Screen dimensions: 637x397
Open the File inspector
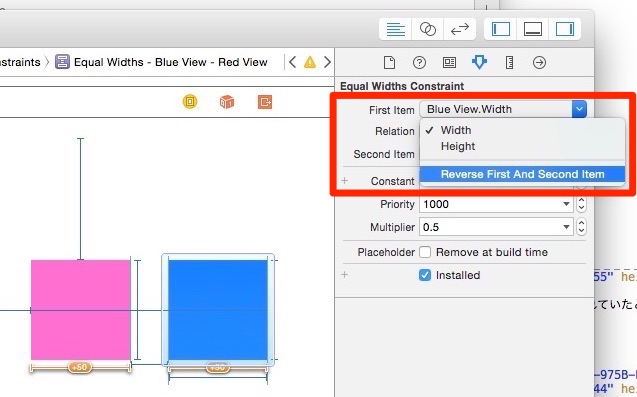(x=389, y=63)
